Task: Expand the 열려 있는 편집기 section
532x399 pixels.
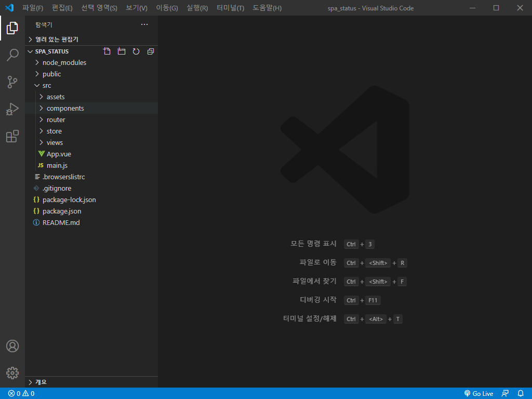Action: click(91, 39)
